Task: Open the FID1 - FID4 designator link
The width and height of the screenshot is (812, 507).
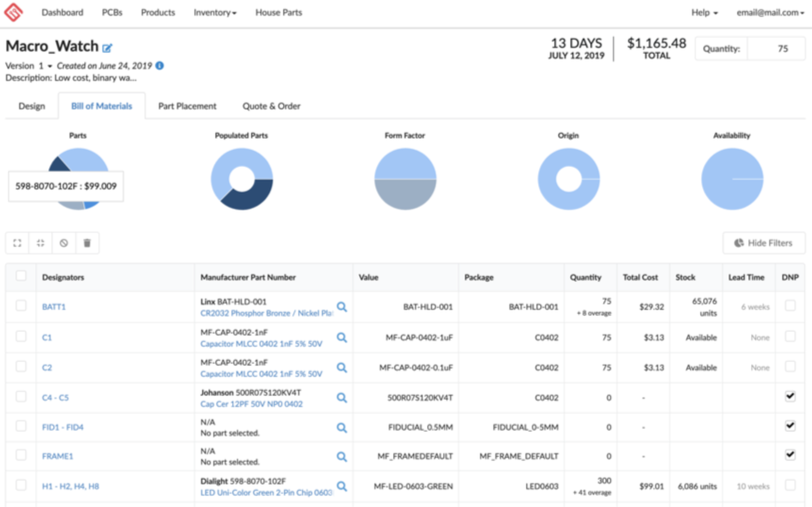Action: coord(63,427)
